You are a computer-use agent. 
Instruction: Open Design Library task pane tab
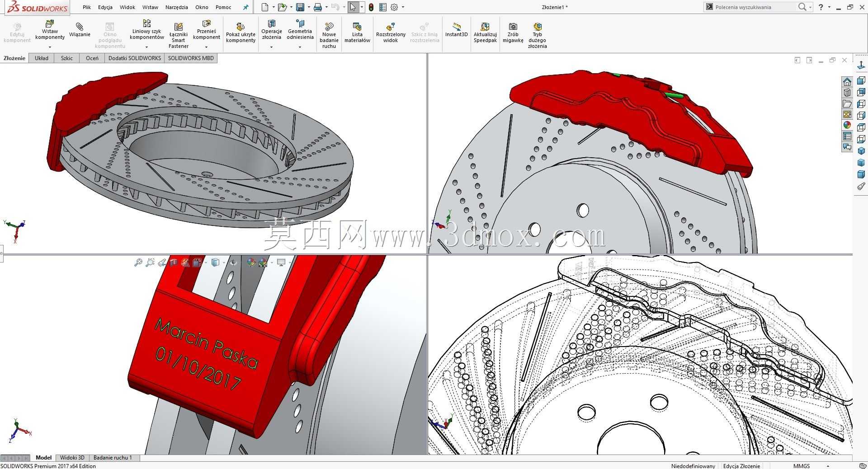click(x=847, y=93)
